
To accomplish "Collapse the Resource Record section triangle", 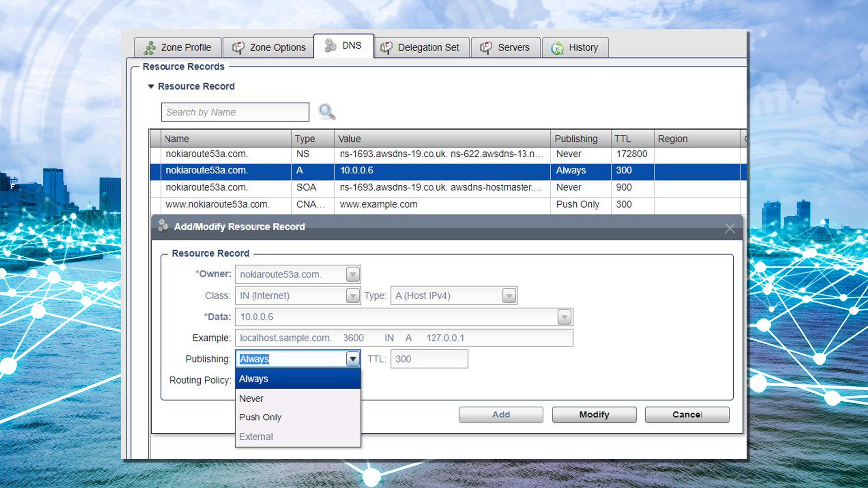I will coord(151,86).
